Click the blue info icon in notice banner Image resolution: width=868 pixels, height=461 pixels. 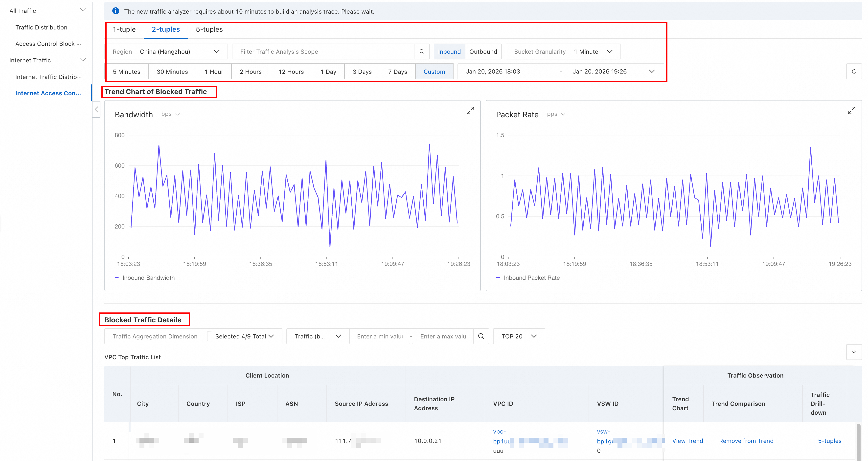[x=115, y=11]
